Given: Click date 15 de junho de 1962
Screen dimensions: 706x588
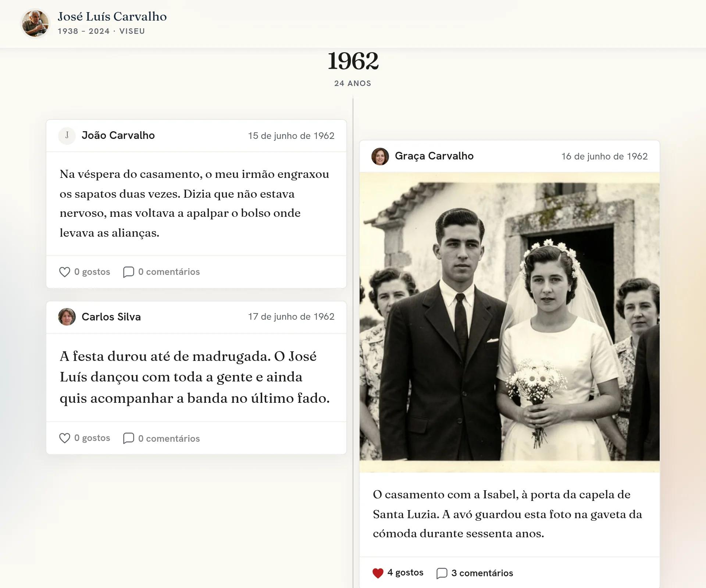Looking at the screenshot, I should click(291, 136).
